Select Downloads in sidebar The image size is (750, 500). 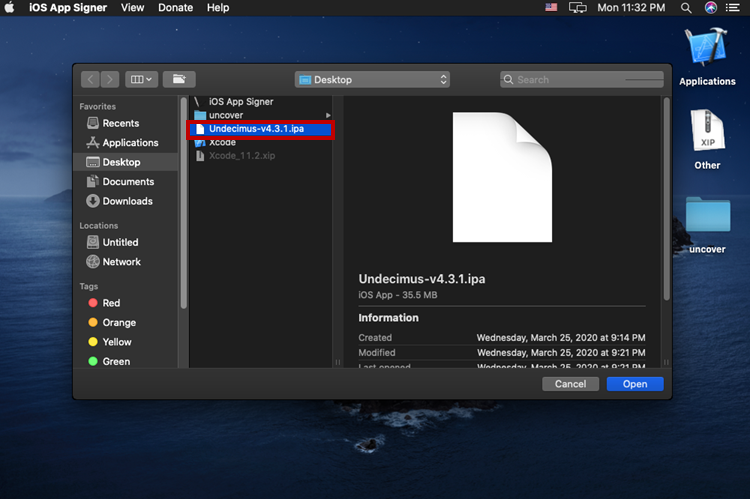click(x=127, y=201)
